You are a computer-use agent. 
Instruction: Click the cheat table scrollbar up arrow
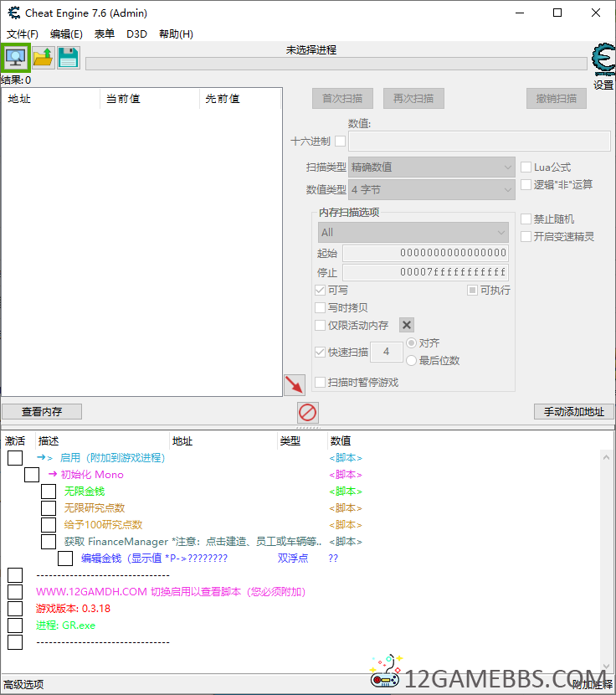(606, 457)
